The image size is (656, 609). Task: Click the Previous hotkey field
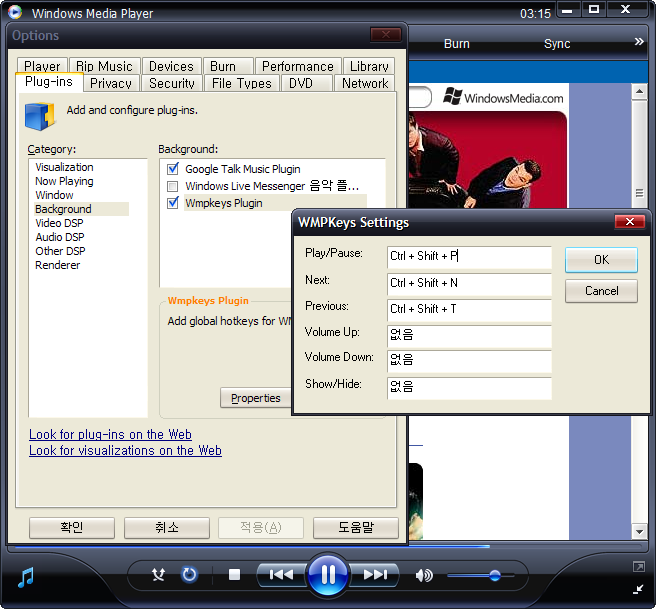pos(469,310)
